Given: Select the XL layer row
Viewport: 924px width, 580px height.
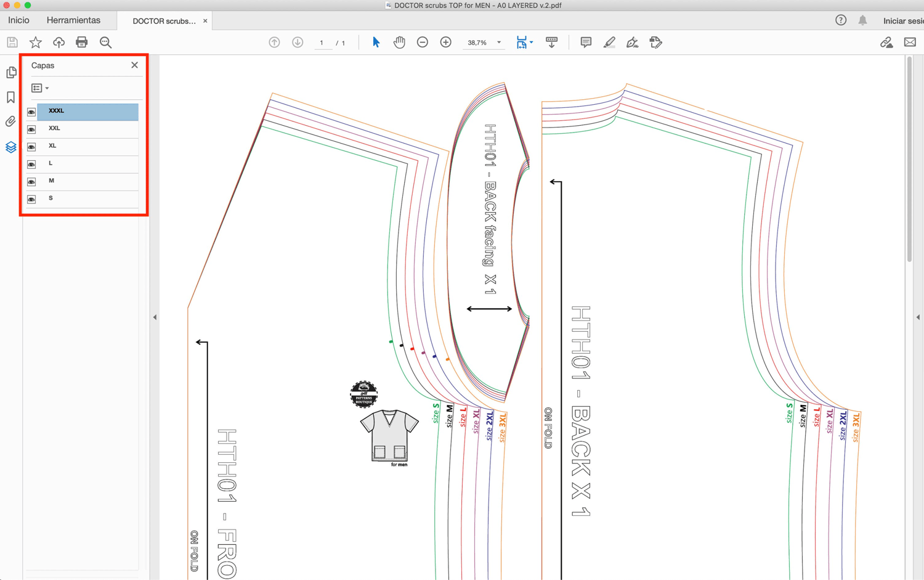Looking at the screenshot, I should pyautogui.click(x=87, y=146).
